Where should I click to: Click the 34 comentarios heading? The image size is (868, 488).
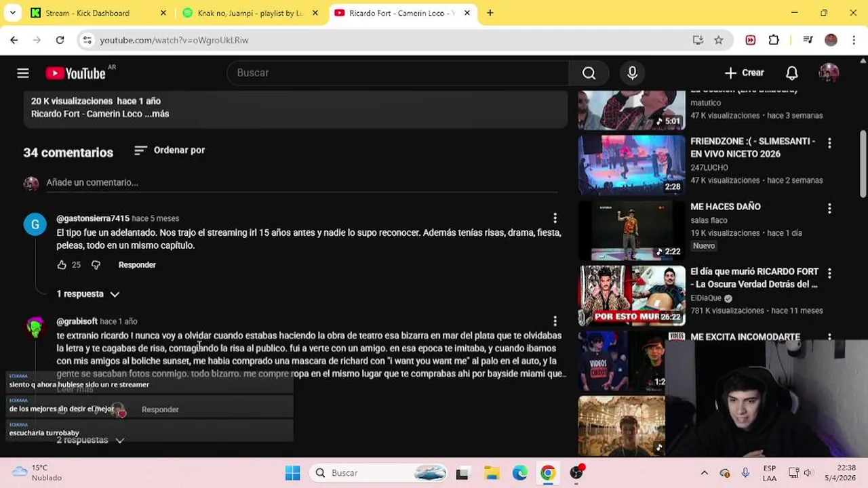tap(68, 152)
